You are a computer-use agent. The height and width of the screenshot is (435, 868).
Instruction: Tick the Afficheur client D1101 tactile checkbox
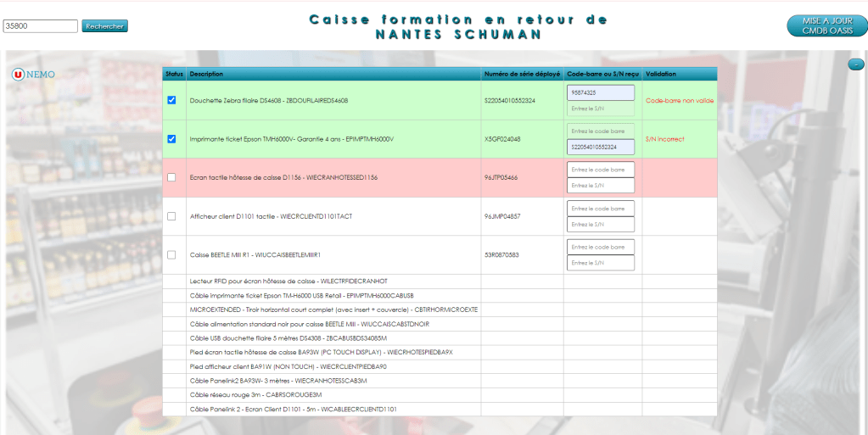(x=172, y=216)
